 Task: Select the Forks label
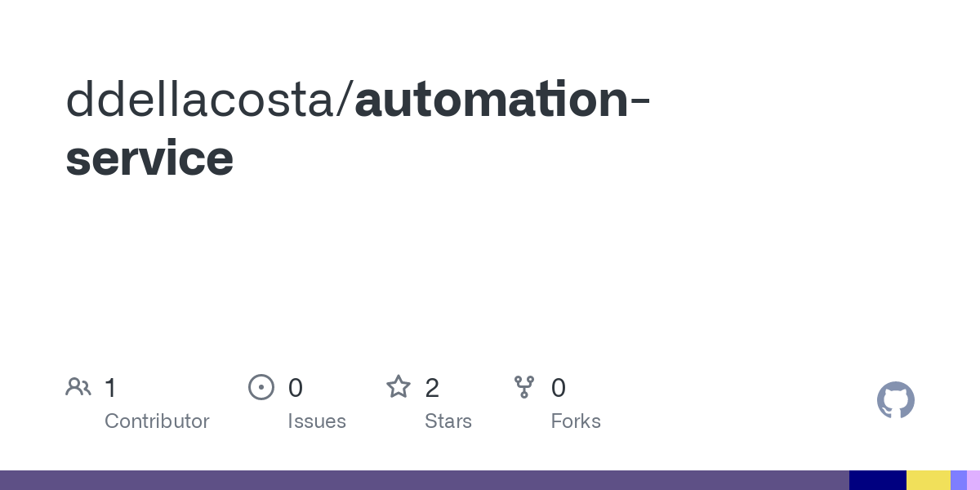click(x=576, y=421)
